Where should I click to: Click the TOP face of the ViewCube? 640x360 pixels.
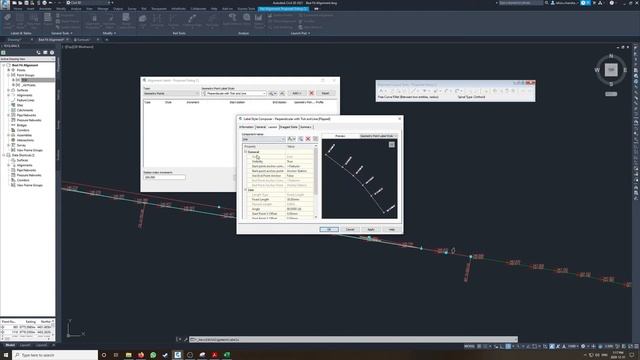611,70
